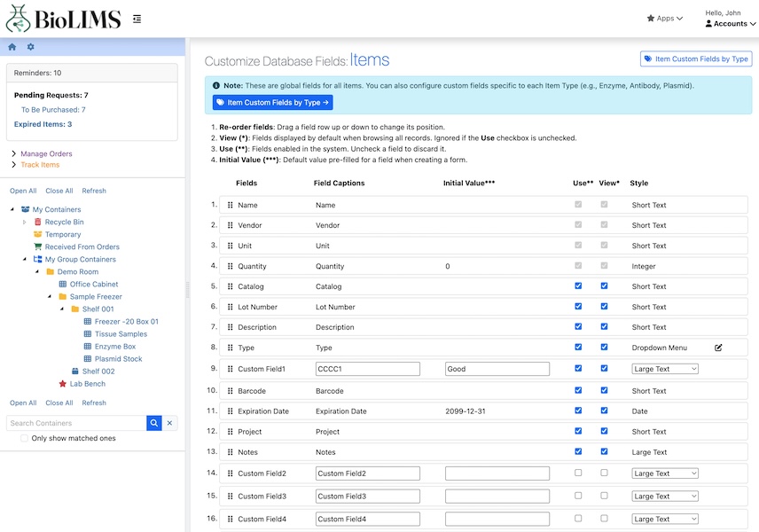Uncheck View for Custom Field1
759x532 pixels.
[x=604, y=368]
